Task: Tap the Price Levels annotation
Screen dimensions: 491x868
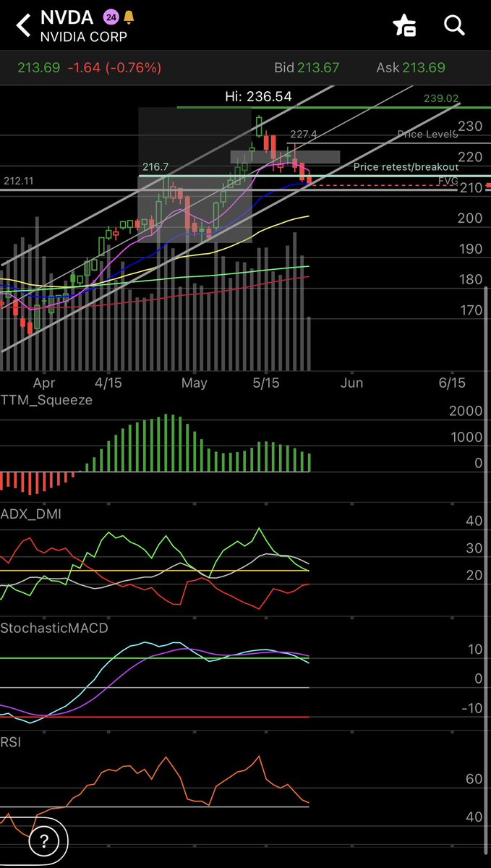Action: pos(427,134)
